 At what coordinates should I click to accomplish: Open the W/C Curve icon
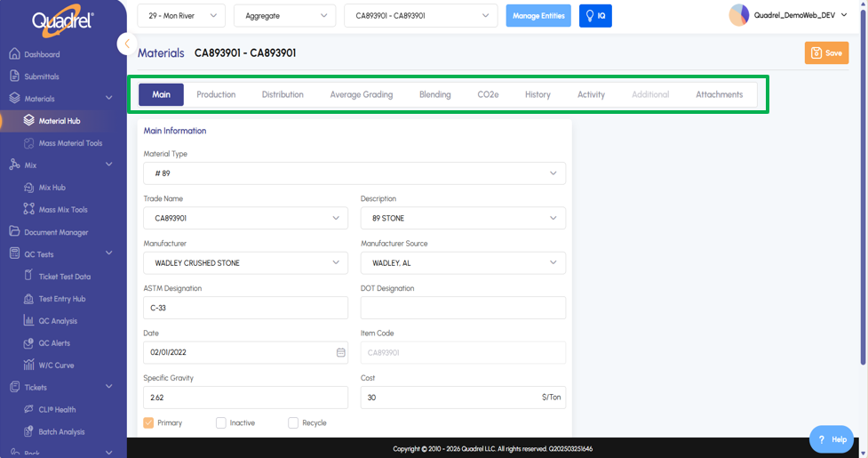28,365
